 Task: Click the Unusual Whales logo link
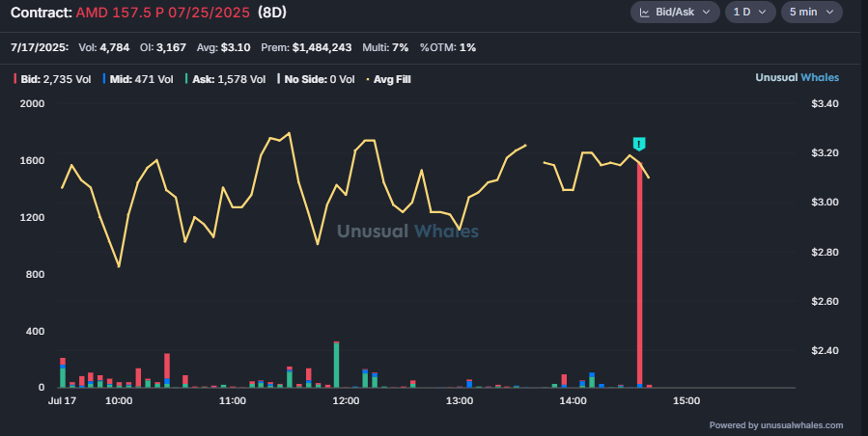pos(798,77)
